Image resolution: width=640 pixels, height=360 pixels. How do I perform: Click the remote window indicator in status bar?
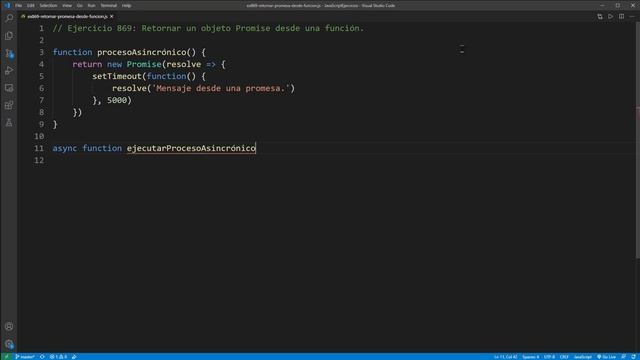click(x=6, y=357)
